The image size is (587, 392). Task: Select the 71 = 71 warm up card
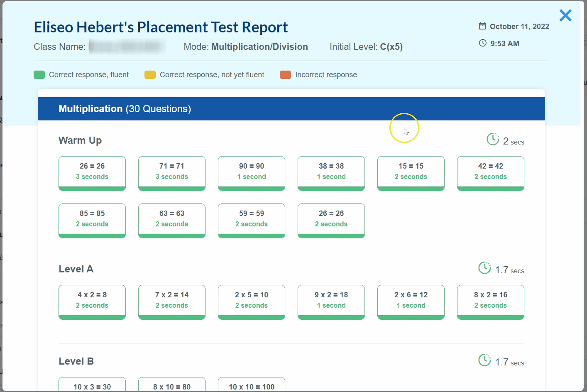pyautogui.click(x=172, y=174)
